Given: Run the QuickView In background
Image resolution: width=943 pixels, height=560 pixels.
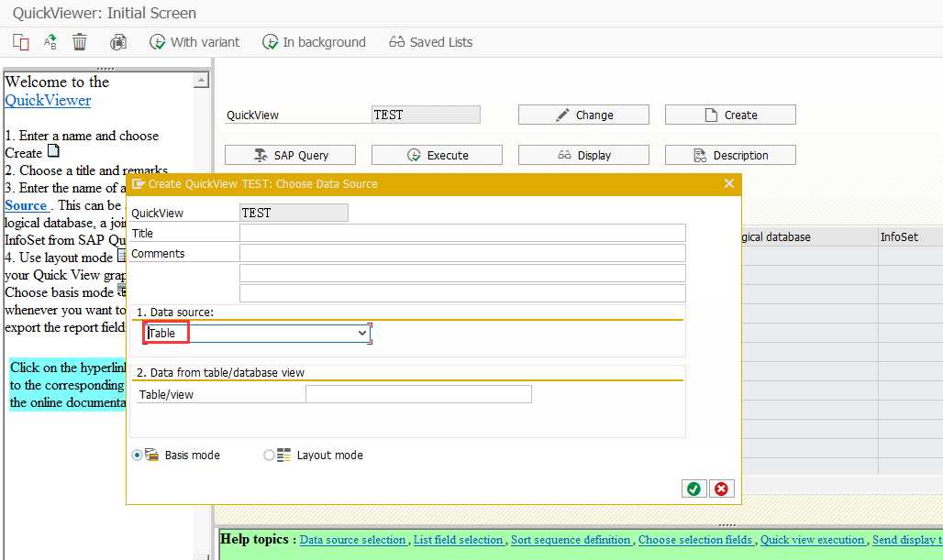Looking at the screenshot, I should 314,42.
